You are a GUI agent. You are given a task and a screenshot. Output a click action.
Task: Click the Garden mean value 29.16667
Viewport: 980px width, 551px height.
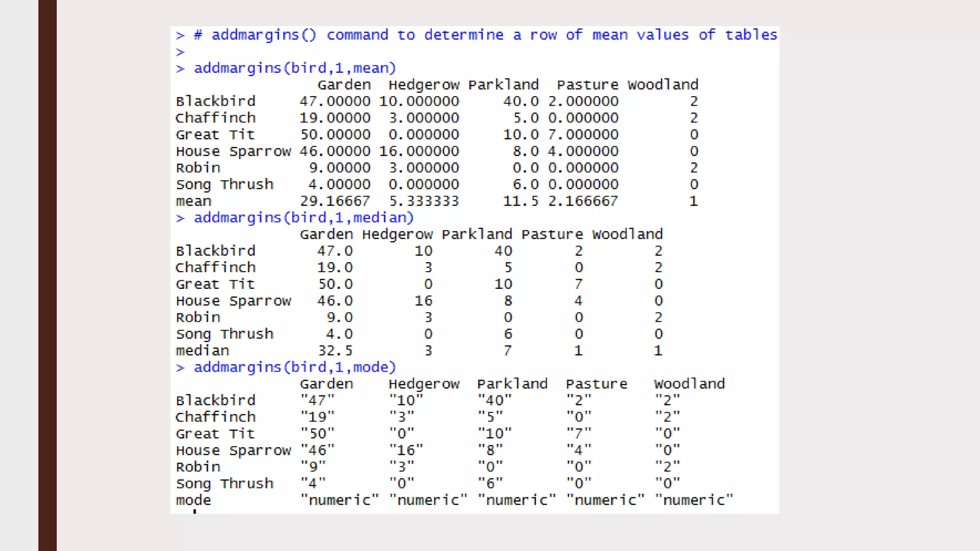pos(335,201)
